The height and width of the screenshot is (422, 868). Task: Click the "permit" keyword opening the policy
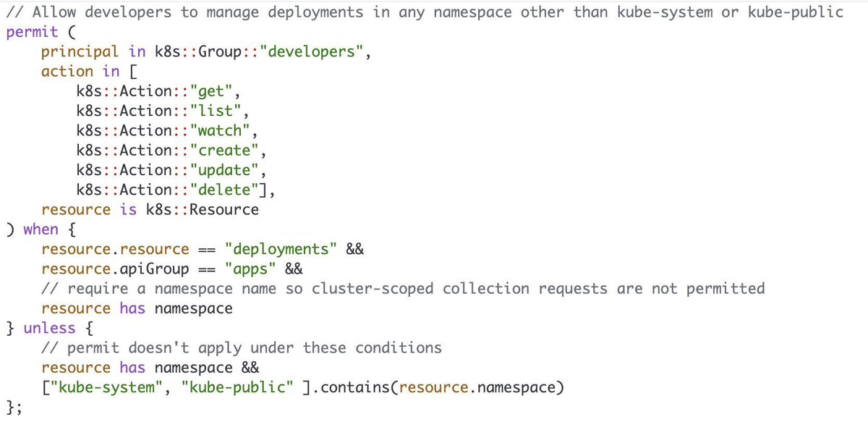32,32
